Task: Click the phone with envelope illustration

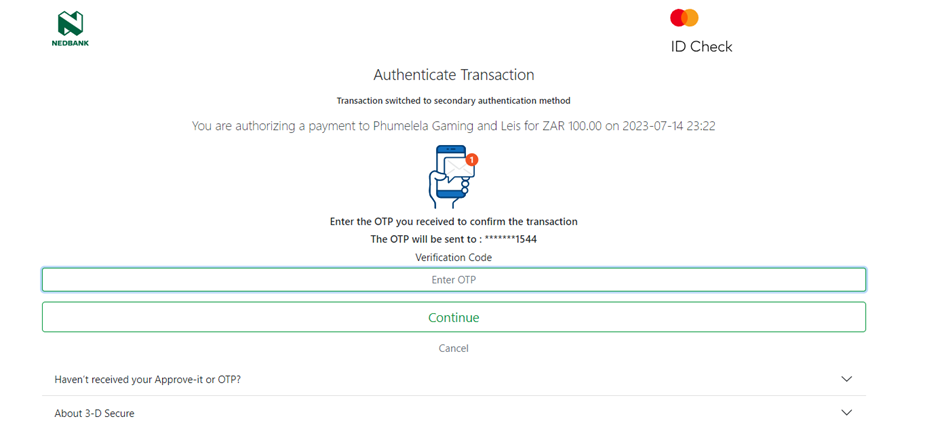Action: point(453,176)
